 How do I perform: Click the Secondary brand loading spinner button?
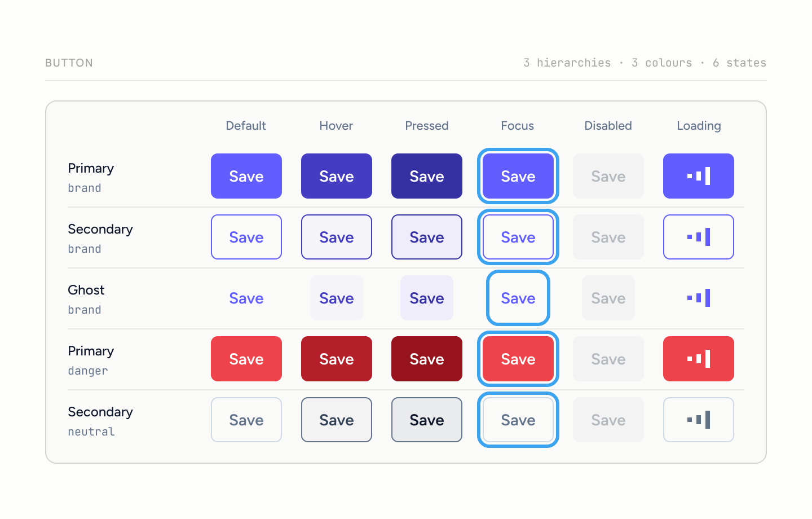coord(699,237)
